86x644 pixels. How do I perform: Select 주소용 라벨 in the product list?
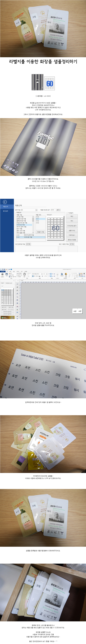[24, 217]
